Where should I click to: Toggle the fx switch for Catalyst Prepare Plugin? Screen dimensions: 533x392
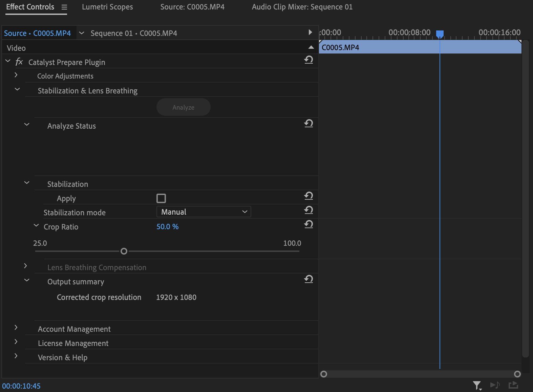click(x=19, y=62)
